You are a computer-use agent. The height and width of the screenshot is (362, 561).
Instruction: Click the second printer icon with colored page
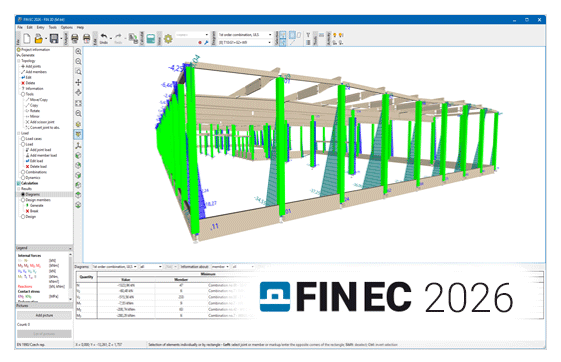(87, 38)
